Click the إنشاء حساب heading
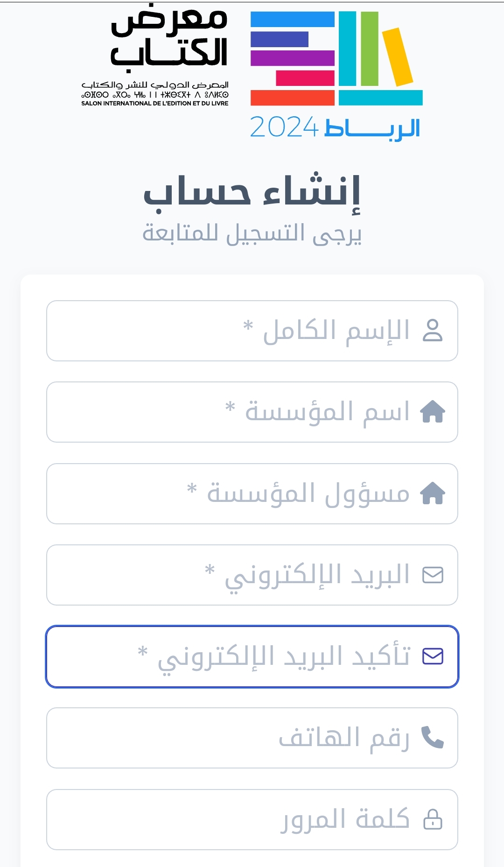 pos(252,191)
